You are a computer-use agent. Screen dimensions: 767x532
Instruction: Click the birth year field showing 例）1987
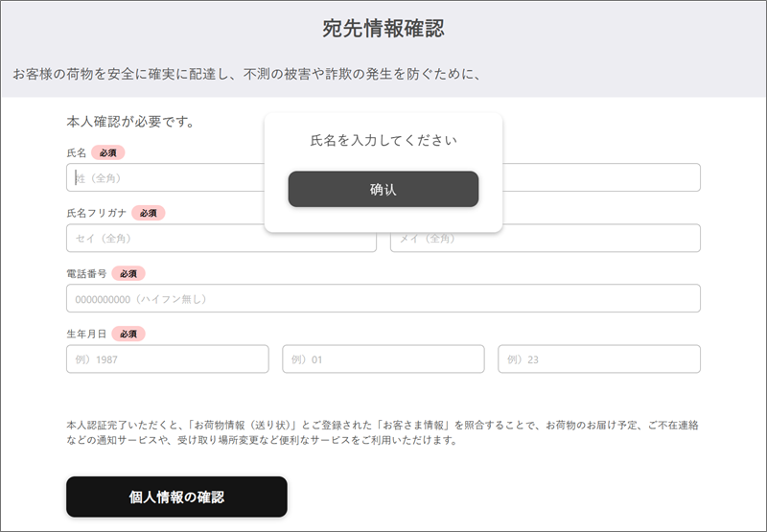pyautogui.click(x=167, y=359)
